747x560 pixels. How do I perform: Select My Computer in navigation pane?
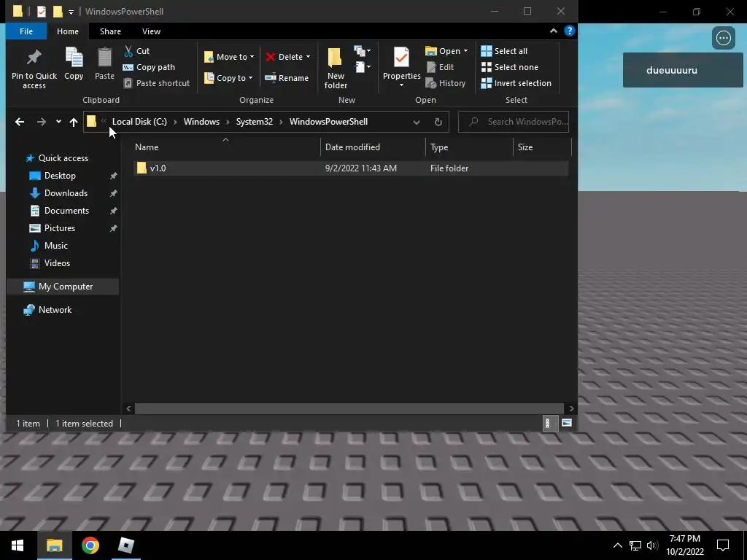pyautogui.click(x=63, y=287)
